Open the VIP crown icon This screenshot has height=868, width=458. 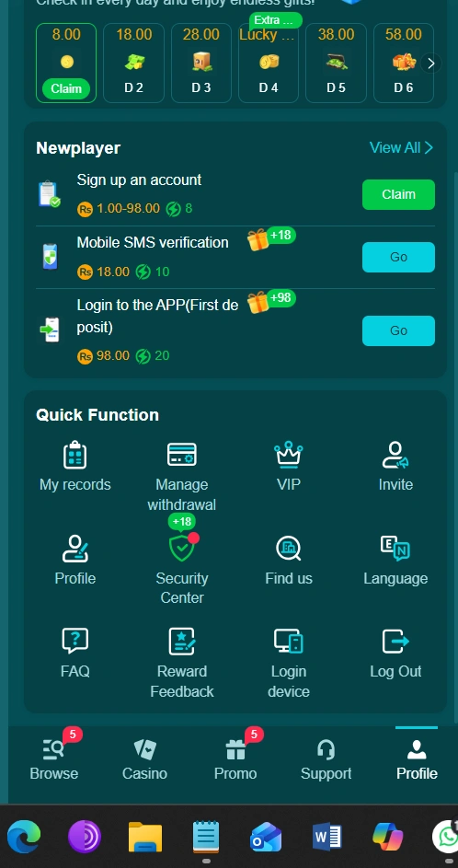(288, 455)
